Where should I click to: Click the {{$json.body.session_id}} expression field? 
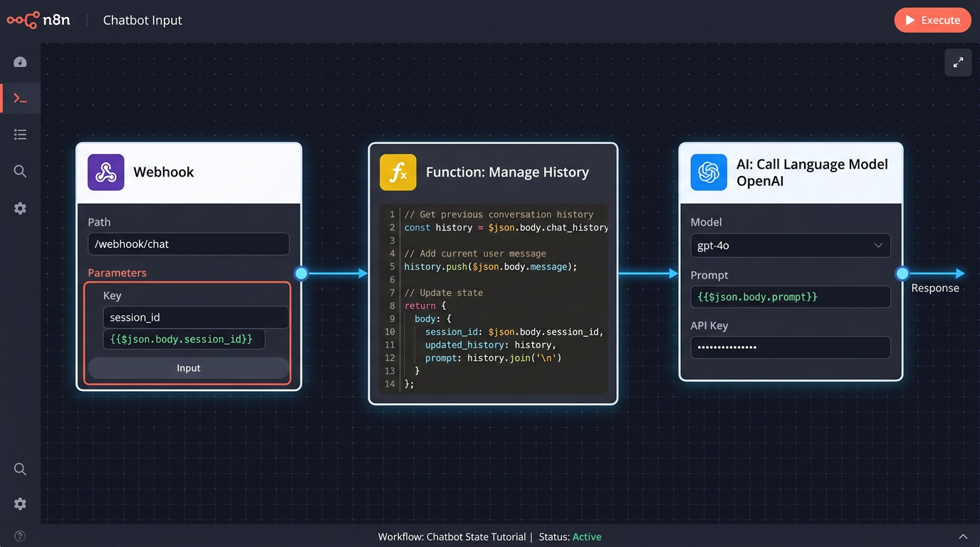tap(184, 339)
